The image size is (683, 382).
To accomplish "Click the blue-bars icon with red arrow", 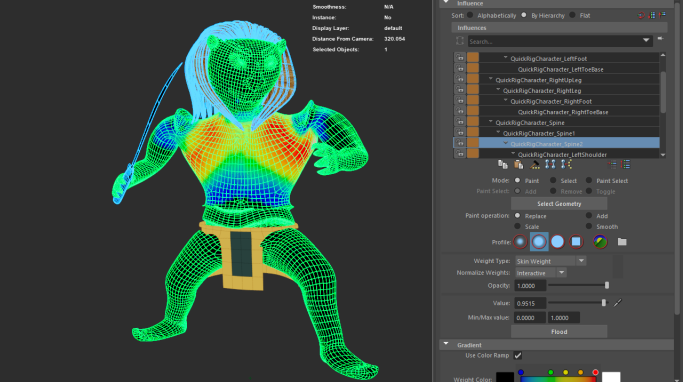I will coord(663,15).
